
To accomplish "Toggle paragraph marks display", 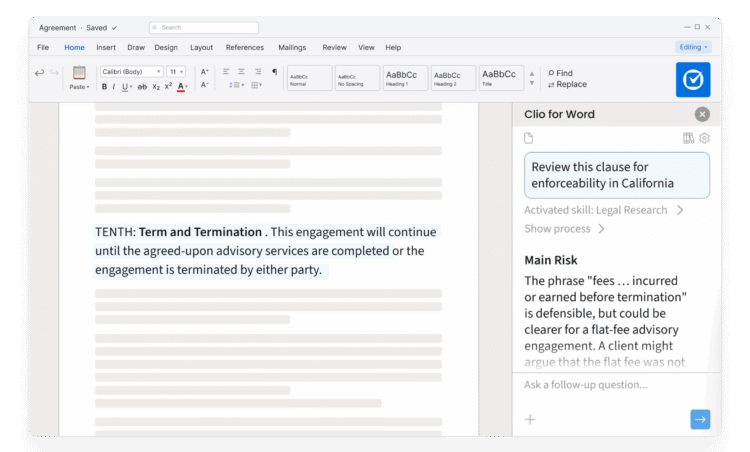I will pyautogui.click(x=275, y=72).
